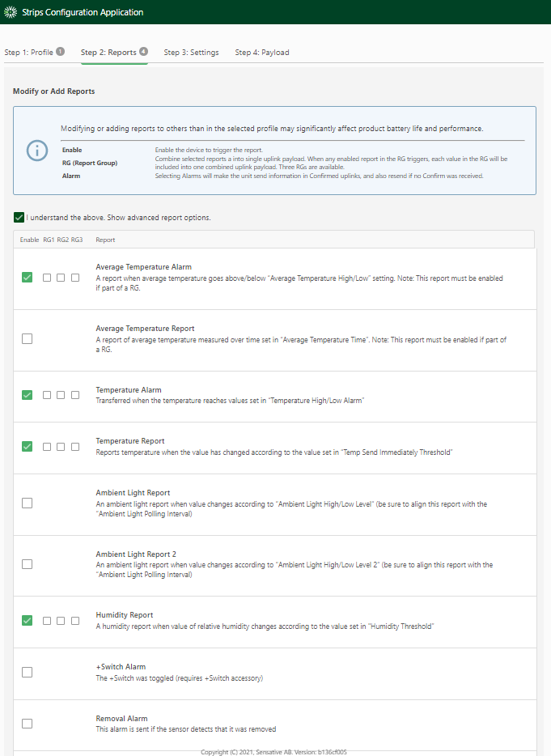Click 'RG (Report Group)' label in info box
Image resolution: width=551 pixels, height=756 pixels.
click(90, 163)
